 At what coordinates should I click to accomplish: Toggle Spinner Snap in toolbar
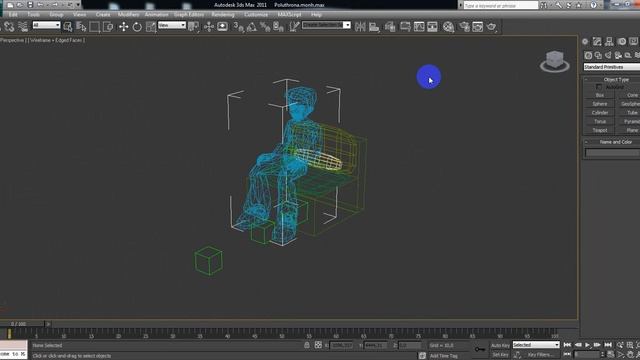[278, 27]
